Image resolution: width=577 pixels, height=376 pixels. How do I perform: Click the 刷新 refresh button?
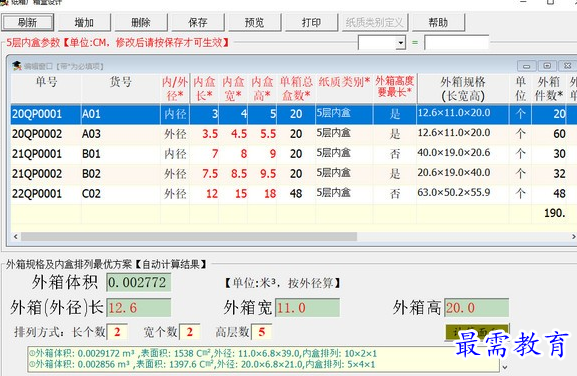tap(28, 22)
